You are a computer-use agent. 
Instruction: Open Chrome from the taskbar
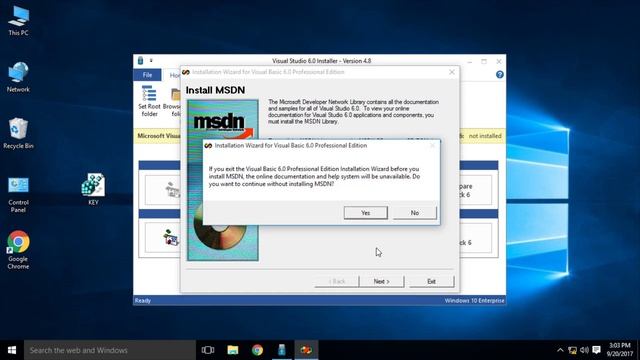pyautogui.click(x=257, y=350)
